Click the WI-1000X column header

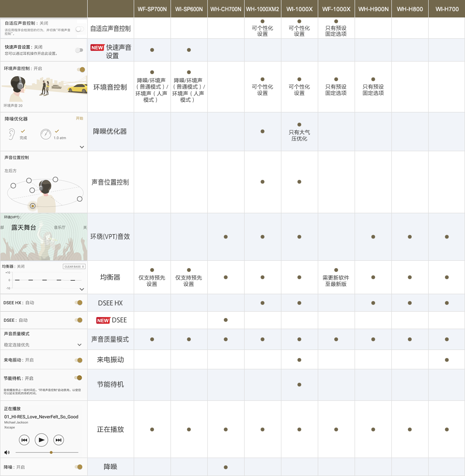299,9
